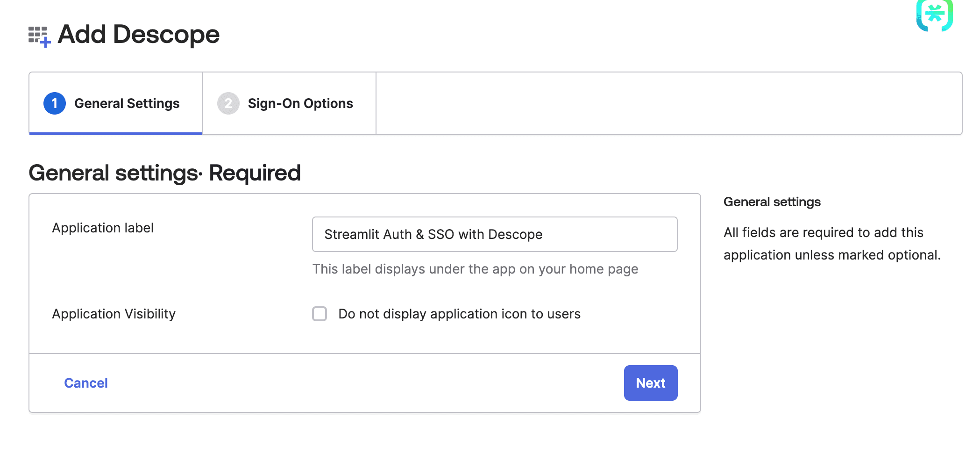This screenshot has width=980, height=462.
Task: Click the step 1 number badge
Action: pos(55,103)
